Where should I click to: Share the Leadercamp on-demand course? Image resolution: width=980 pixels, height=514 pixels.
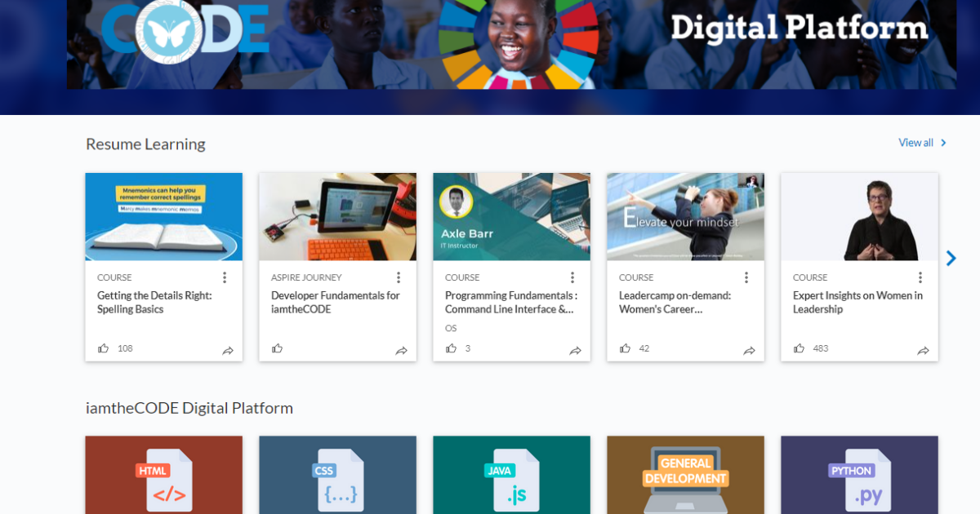pos(750,351)
